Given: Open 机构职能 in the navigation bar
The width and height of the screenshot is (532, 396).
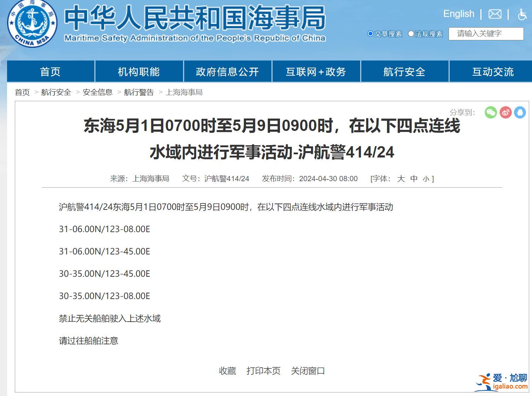Looking at the screenshot, I should (x=139, y=72).
